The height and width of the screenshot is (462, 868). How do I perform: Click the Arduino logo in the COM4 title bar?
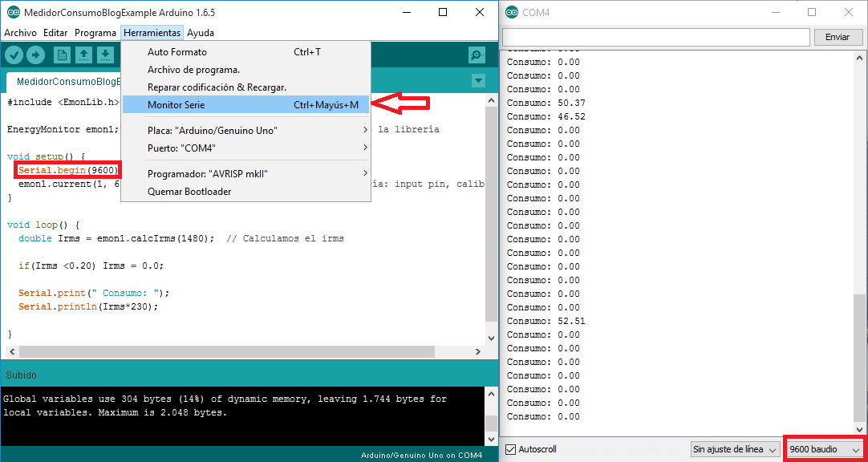pos(512,12)
